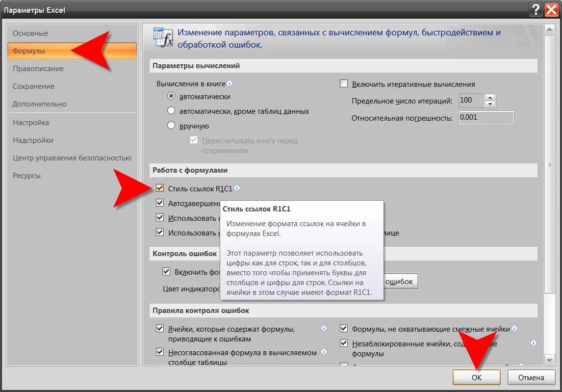562x392 pixels.
Task: Click the Вычисления в книге label
Action: pos(191,83)
